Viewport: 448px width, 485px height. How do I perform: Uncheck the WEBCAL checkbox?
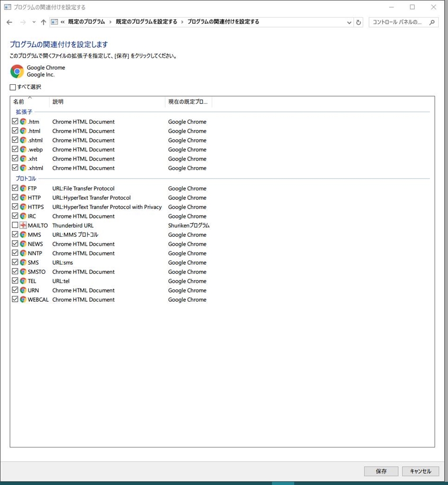15,299
